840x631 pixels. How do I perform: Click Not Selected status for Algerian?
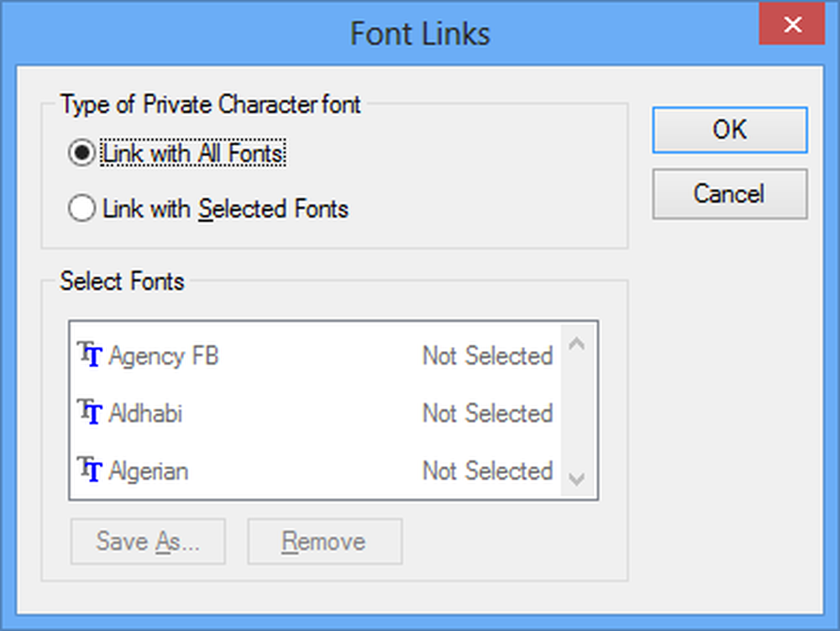click(x=487, y=471)
